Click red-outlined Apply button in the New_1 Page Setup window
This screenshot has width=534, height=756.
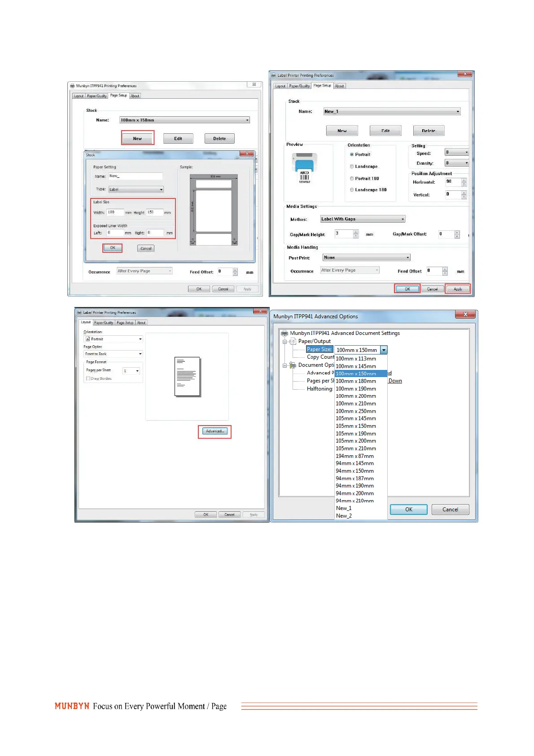coord(458,289)
